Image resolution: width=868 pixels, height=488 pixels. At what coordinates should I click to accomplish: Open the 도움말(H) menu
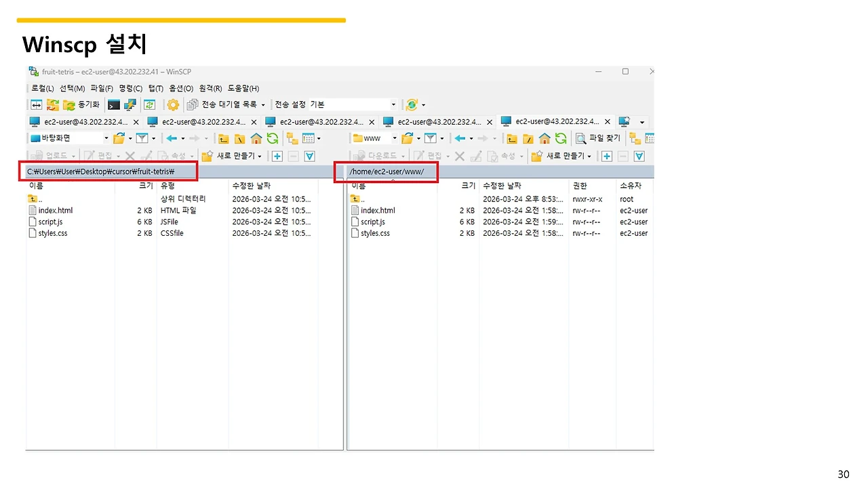[x=243, y=89]
